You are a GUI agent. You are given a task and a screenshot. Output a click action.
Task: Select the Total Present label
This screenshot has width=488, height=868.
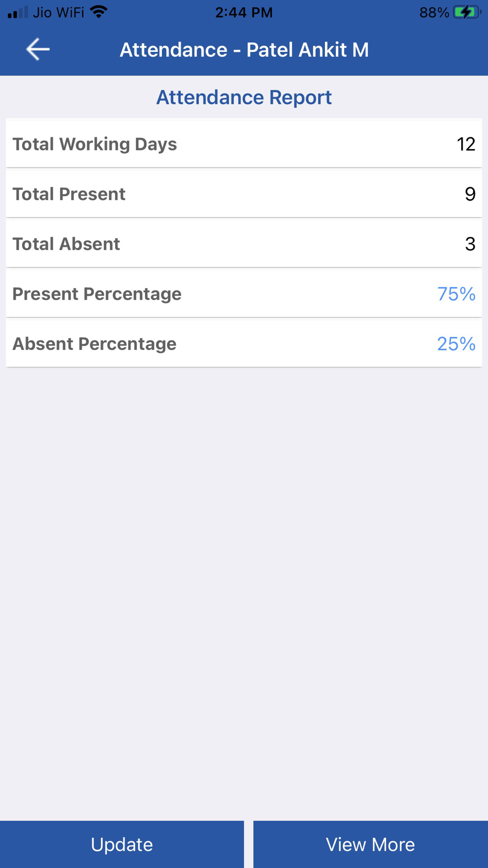(69, 194)
